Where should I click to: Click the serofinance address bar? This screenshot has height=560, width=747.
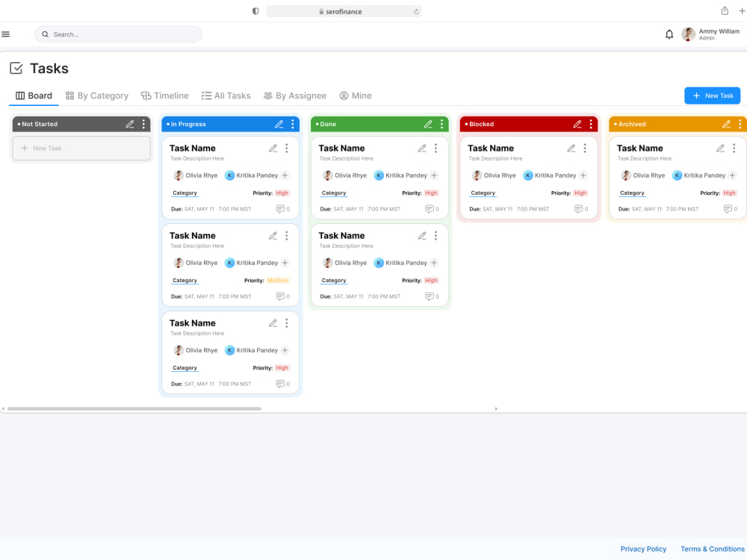pyautogui.click(x=344, y=11)
